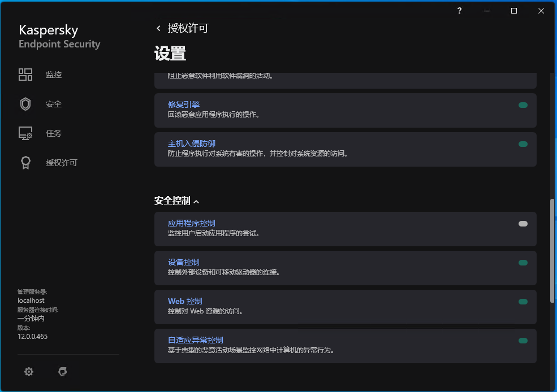Click the 监控用户启动应用程序的尝试。 description
Viewport: 557px width, 392px height.
click(x=214, y=233)
